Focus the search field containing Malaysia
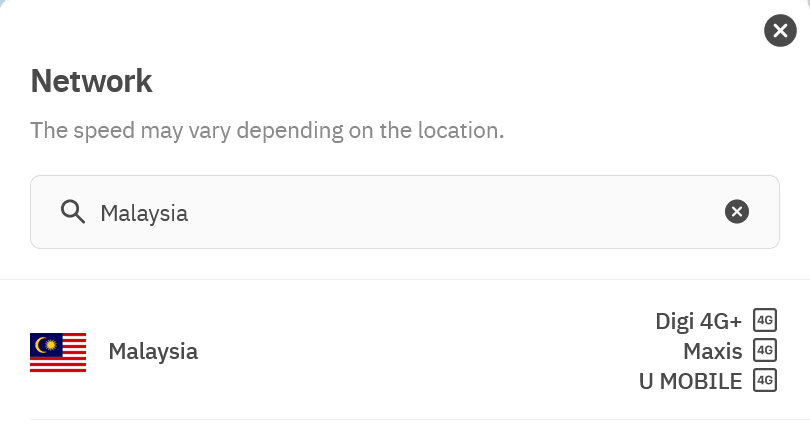The width and height of the screenshot is (810, 435). tap(400, 212)
